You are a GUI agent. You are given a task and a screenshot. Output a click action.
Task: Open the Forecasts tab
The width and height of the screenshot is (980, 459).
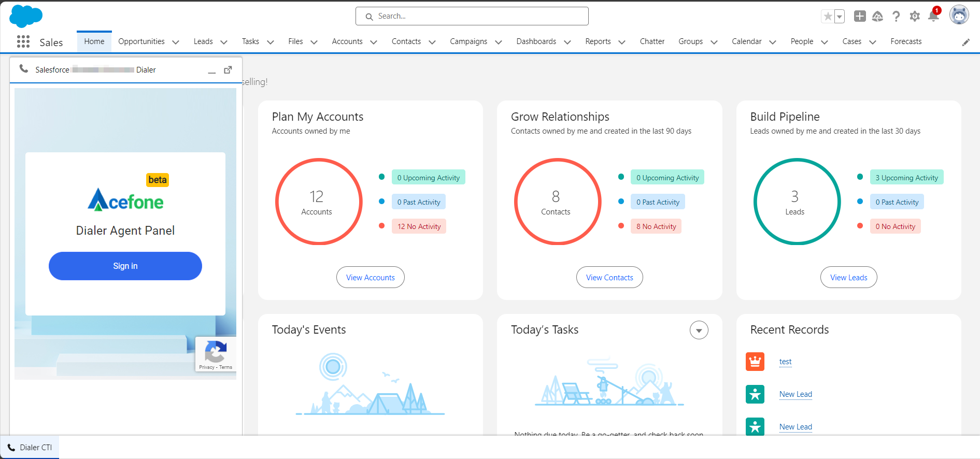[x=906, y=41]
